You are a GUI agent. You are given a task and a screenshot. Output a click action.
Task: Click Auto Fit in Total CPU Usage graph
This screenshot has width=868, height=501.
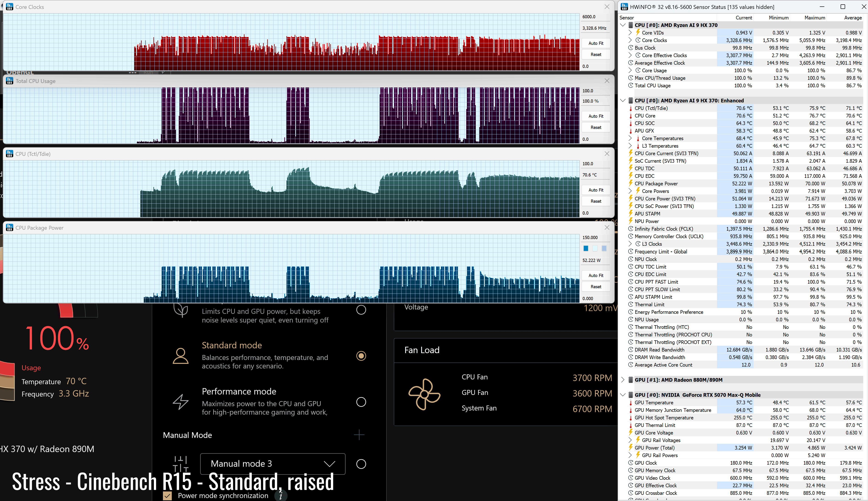[x=596, y=116]
